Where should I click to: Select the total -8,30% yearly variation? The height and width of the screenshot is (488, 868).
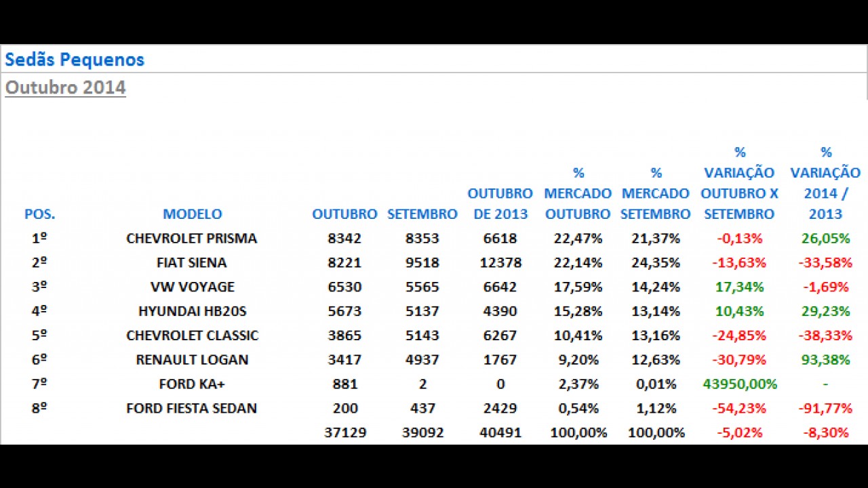point(825,432)
